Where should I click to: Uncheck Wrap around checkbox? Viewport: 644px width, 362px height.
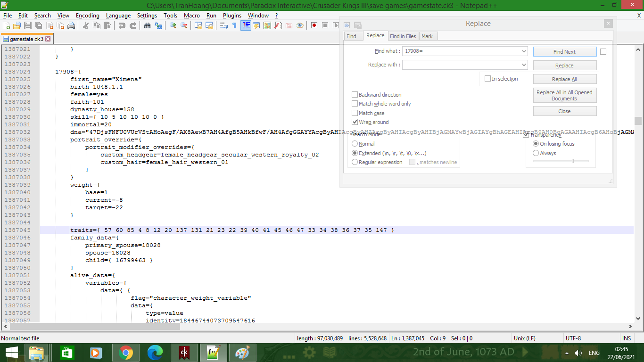click(355, 122)
